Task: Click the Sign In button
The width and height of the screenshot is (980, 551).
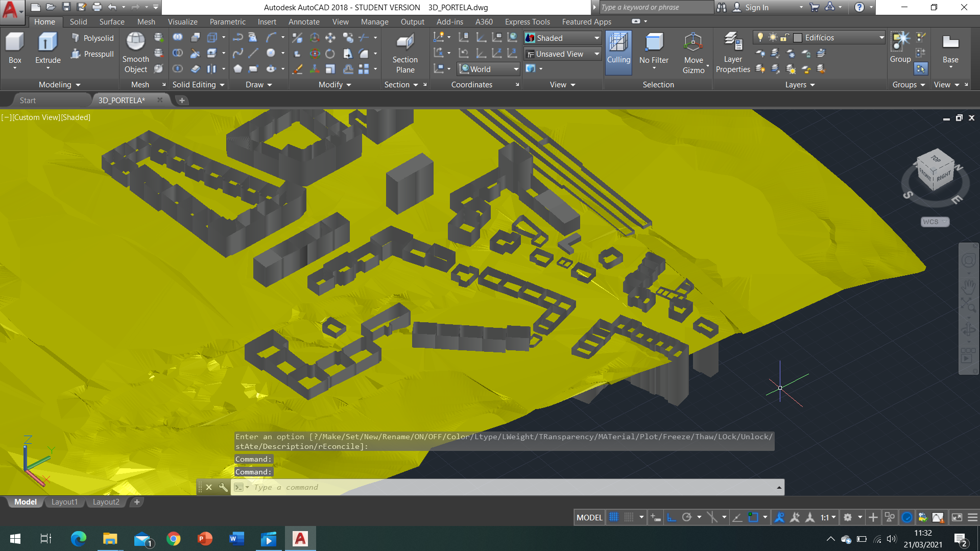Action: point(756,7)
